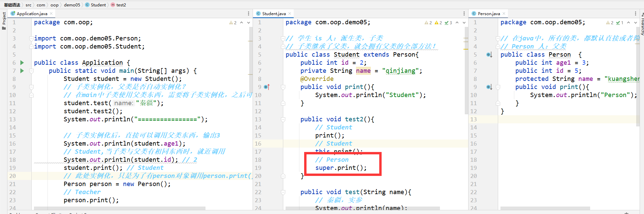This screenshot has height=214, width=644.
Task: Open the Project tool window
Action: (4, 20)
